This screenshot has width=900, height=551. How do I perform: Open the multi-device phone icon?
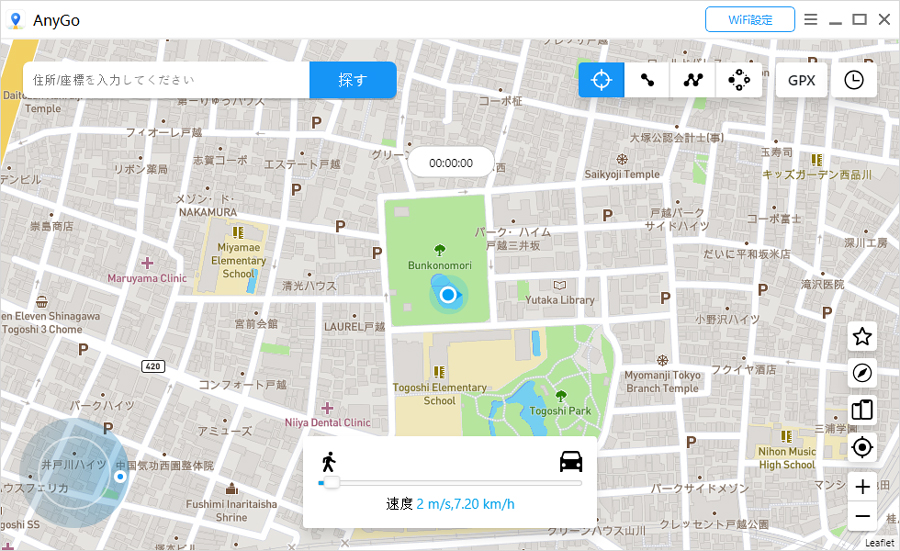tap(862, 410)
